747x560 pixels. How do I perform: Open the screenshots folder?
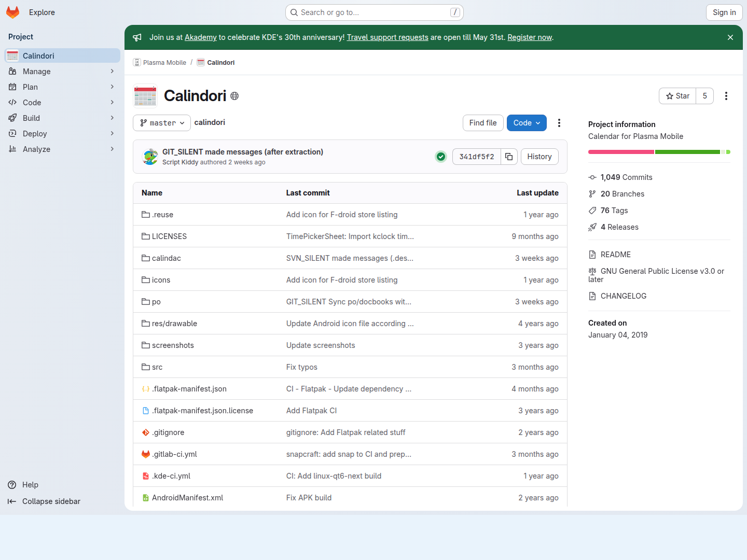tap(173, 345)
